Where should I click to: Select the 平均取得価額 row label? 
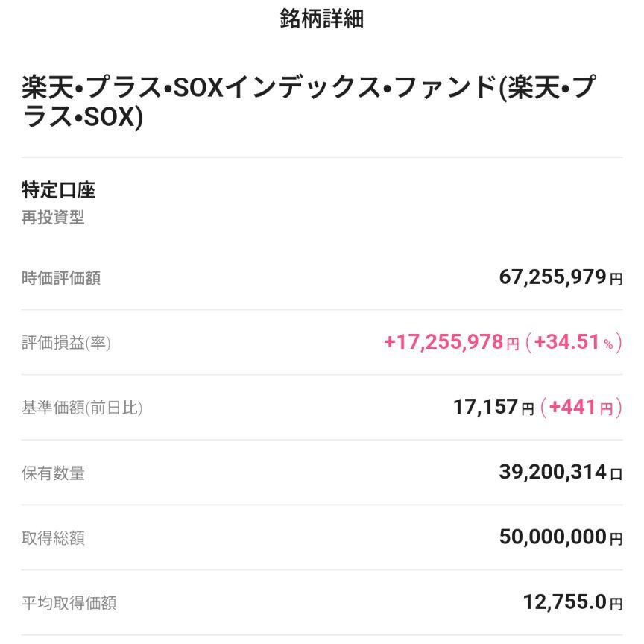coord(69,603)
